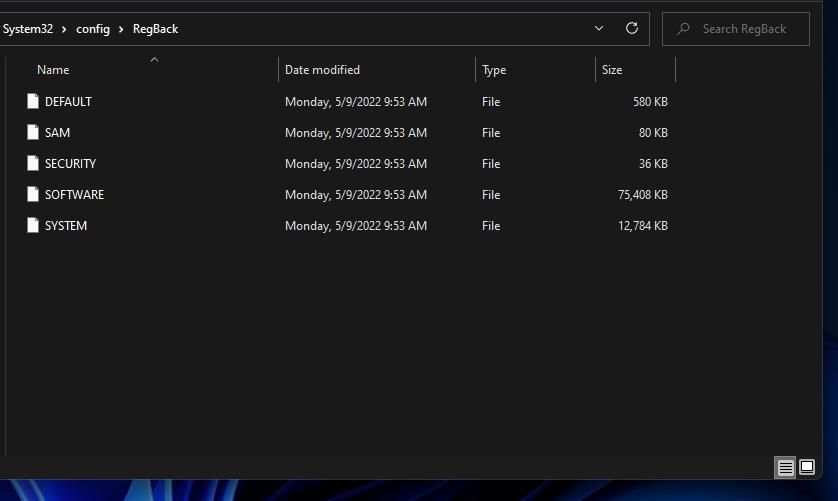Click the search magnifier icon
838x501 pixels.
click(x=683, y=28)
